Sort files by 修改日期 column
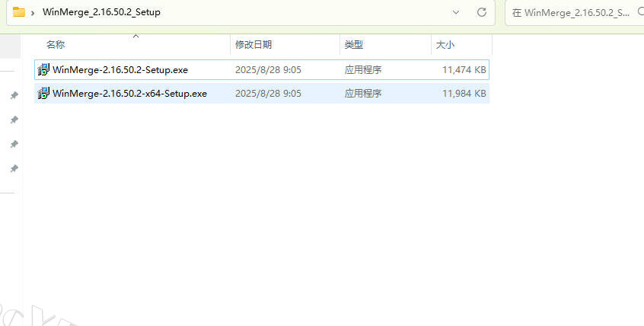Screen dimensions: 644x326 click(x=253, y=44)
